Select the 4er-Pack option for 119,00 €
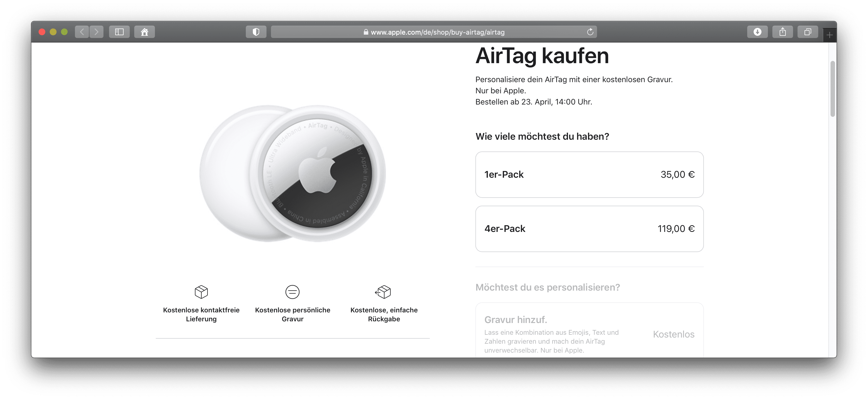The image size is (868, 399). (589, 229)
